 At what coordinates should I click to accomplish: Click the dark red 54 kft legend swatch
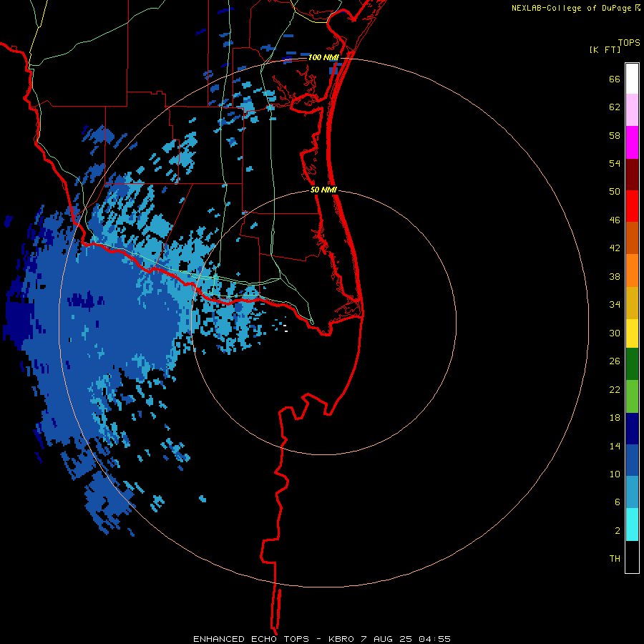tap(632, 175)
